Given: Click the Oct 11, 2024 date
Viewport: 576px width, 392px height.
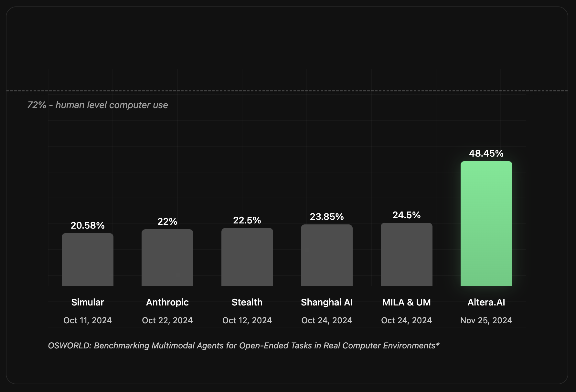Looking at the screenshot, I should (x=88, y=320).
